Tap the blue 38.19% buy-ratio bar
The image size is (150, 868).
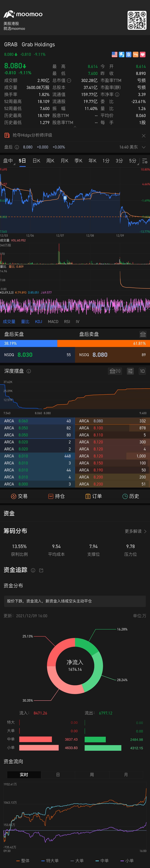29,343
